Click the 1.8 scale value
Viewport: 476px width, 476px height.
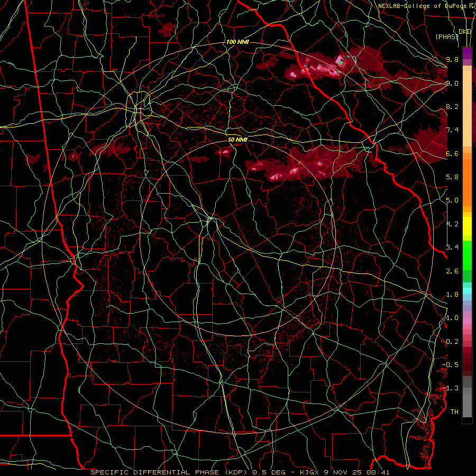click(x=452, y=294)
